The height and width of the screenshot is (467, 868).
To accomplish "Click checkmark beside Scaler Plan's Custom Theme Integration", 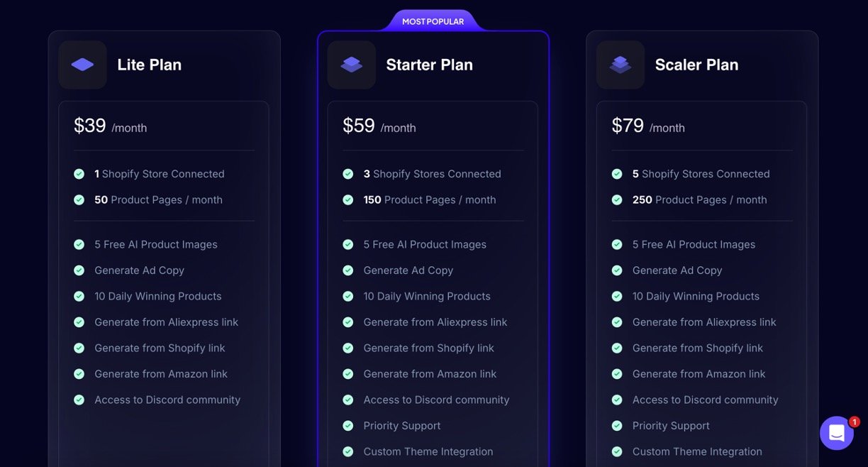I will coord(617,451).
